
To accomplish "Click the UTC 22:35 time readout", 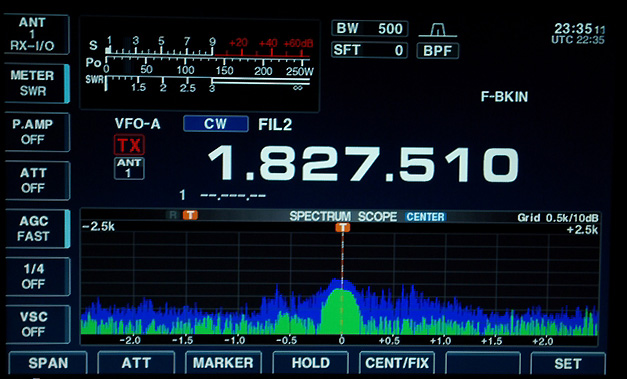I will click(x=578, y=40).
